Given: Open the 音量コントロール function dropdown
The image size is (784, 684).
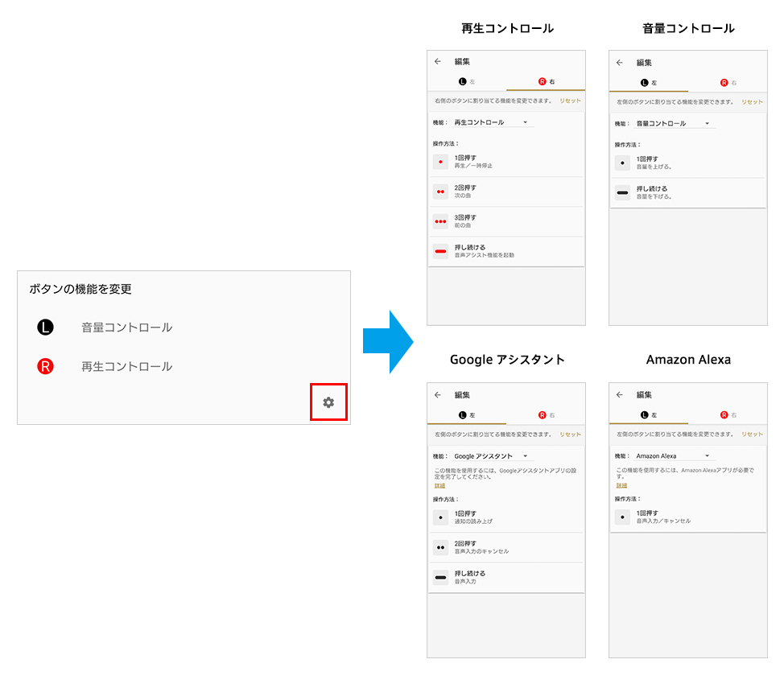Looking at the screenshot, I should point(707,123).
